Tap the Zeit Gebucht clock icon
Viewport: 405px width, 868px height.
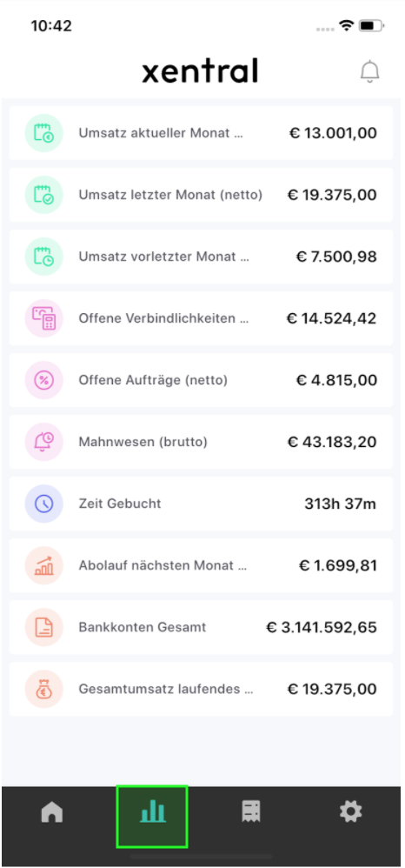tap(43, 504)
